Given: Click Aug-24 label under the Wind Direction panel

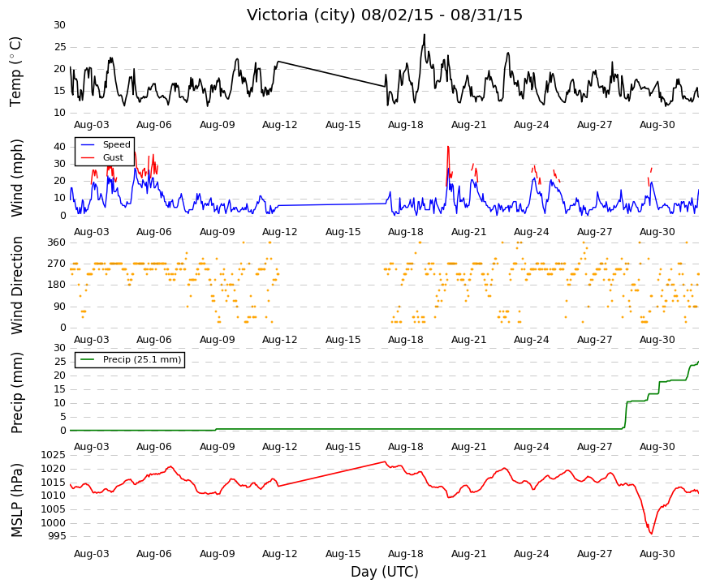Looking at the screenshot, I should click(532, 340).
